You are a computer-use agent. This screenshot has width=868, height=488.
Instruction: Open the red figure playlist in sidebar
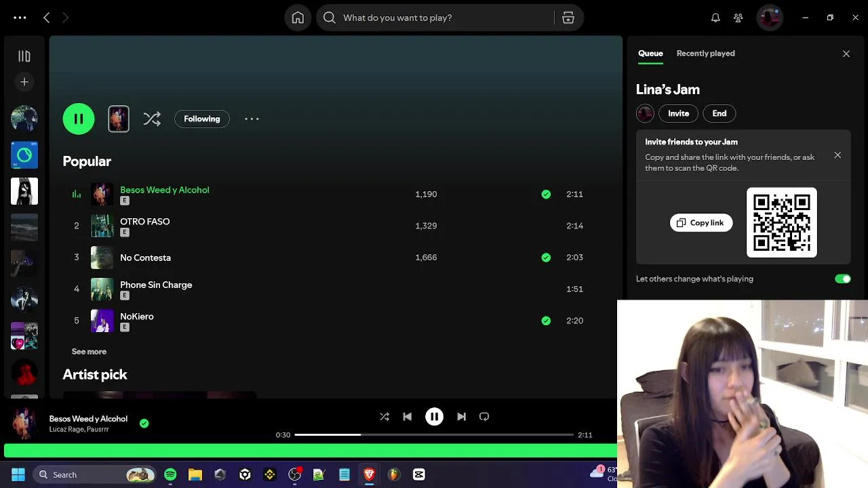[24, 373]
